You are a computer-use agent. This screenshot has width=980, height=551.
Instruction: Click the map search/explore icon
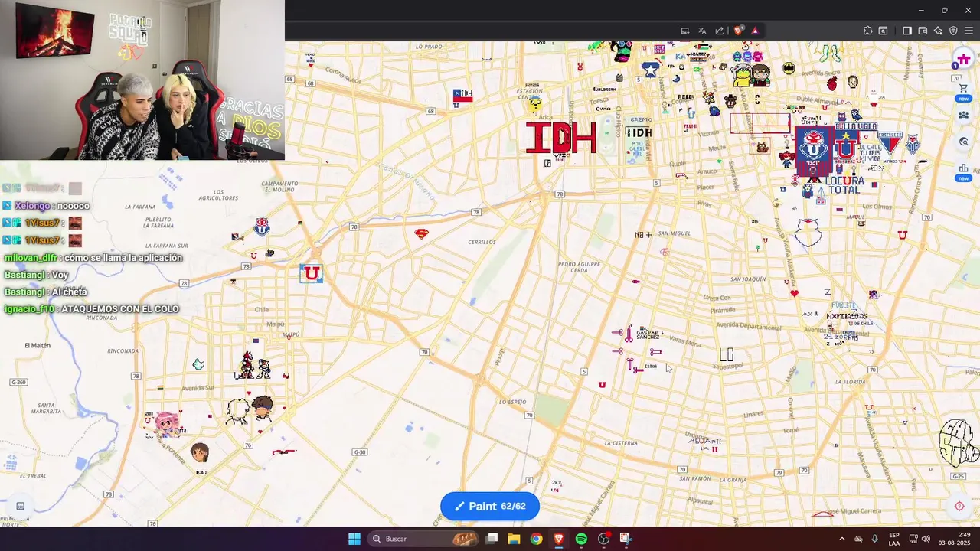963,142
